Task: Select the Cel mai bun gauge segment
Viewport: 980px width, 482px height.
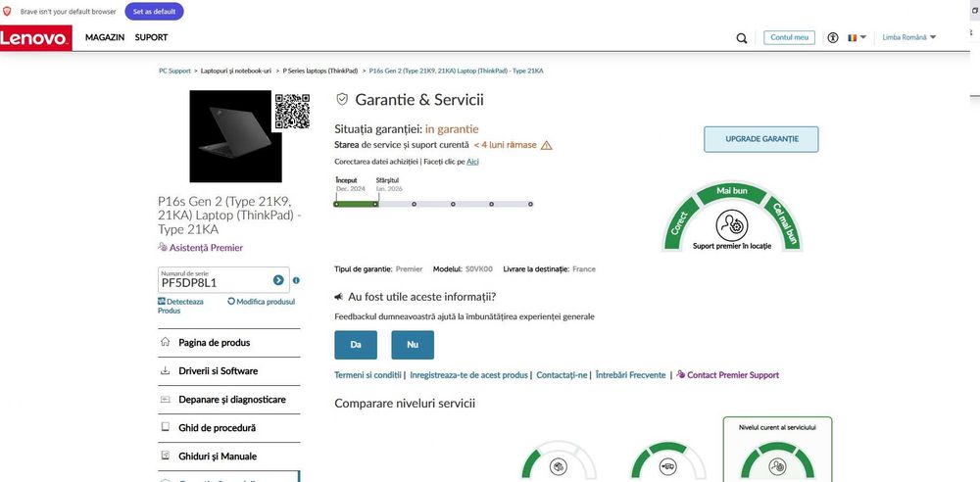Action: [x=784, y=222]
